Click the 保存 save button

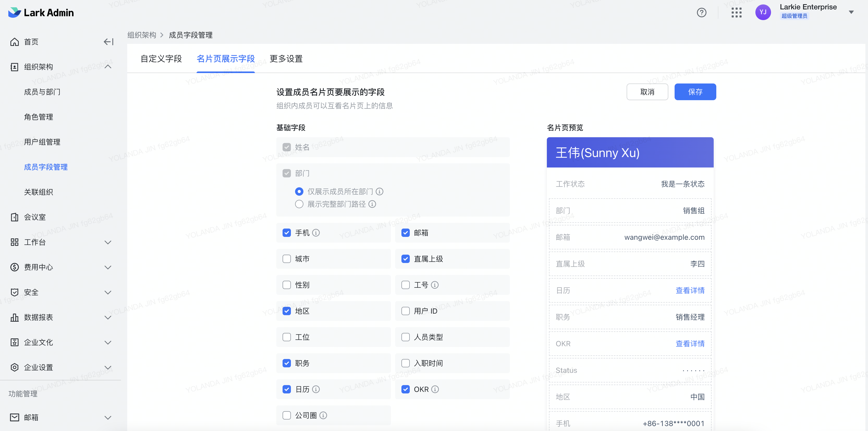tap(695, 91)
